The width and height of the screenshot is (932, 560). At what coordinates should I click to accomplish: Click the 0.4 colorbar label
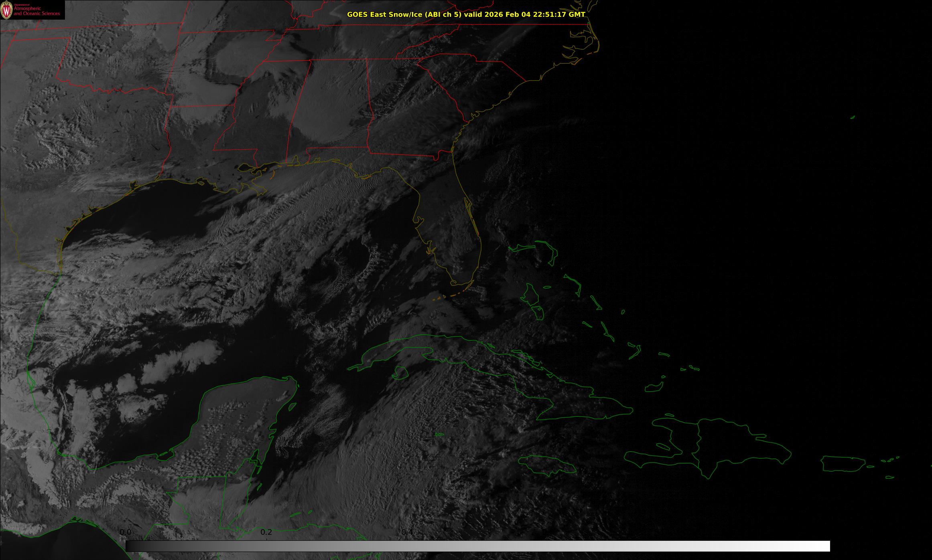[x=407, y=532]
